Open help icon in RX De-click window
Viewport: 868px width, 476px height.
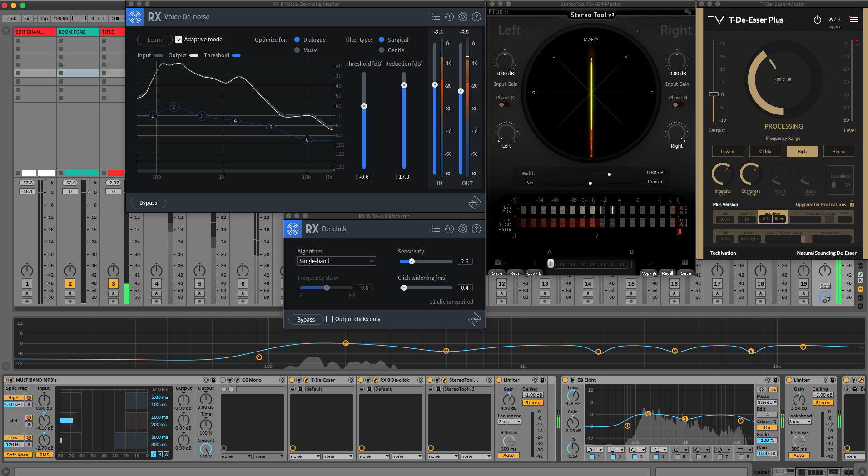(x=476, y=229)
